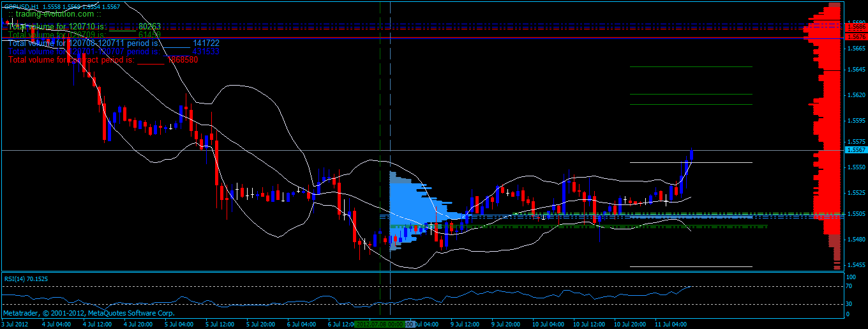Click price axis value 1.5550
Viewport: 868px width, 329px height.
click(x=856, y=167)
